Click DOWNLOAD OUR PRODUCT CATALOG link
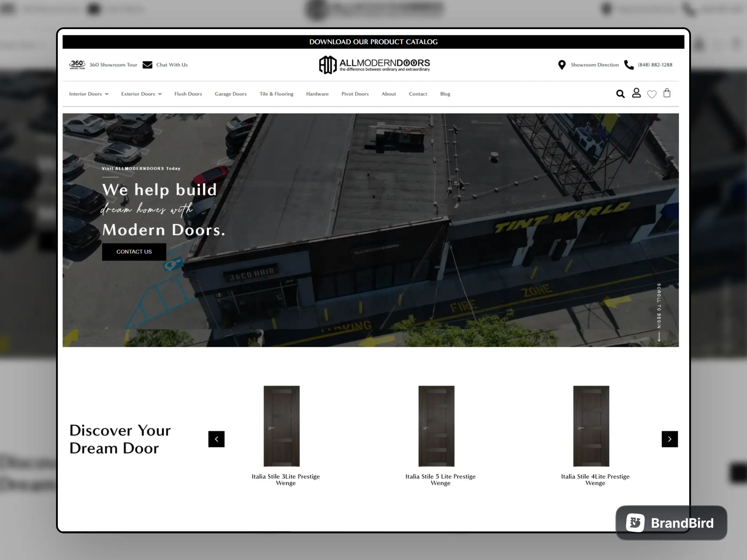747x560 pixels. pyautogui.click(x=373, y=41)
